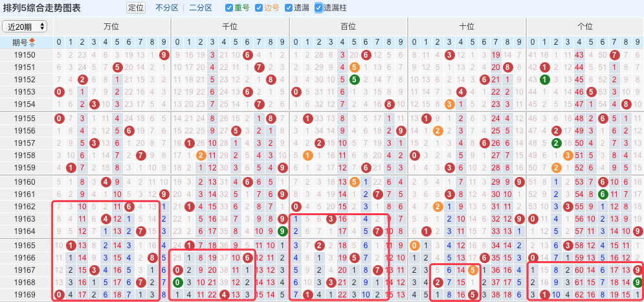Select the green 9 ball in 个位 row 19168
Viewport: 644px width, 302px height.
[638, 283]
